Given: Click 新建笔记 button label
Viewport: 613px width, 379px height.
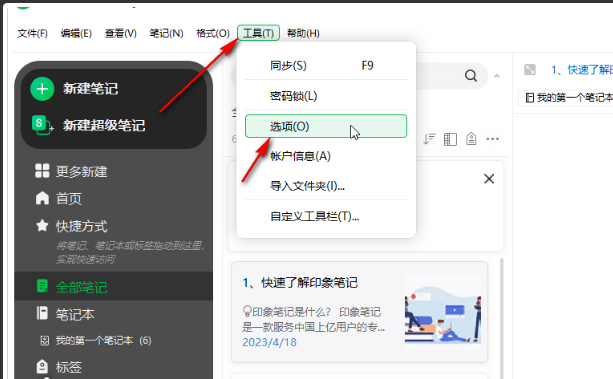Looking at the screenshot, I should 91,89.
